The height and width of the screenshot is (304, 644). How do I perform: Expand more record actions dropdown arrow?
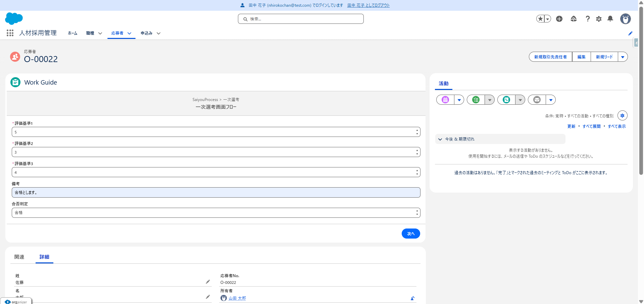click(623, 57)
